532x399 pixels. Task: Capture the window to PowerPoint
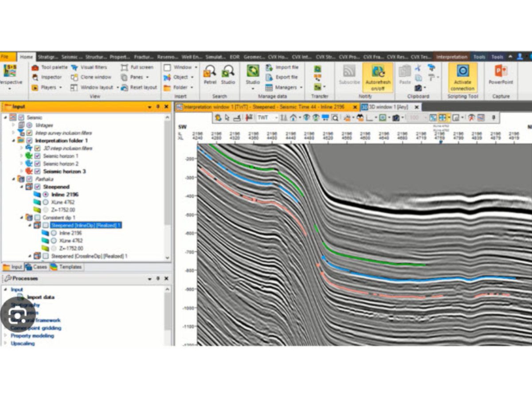501,74
